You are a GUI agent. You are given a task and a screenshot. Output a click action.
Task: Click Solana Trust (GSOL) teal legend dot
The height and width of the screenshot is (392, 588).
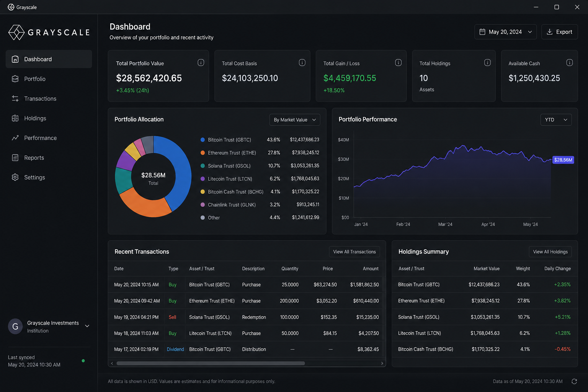tap(203, 166)
